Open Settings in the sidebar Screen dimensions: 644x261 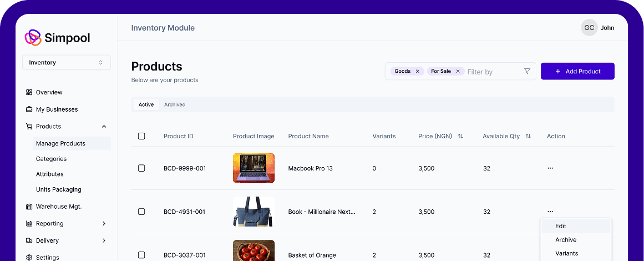click(48, 258)
